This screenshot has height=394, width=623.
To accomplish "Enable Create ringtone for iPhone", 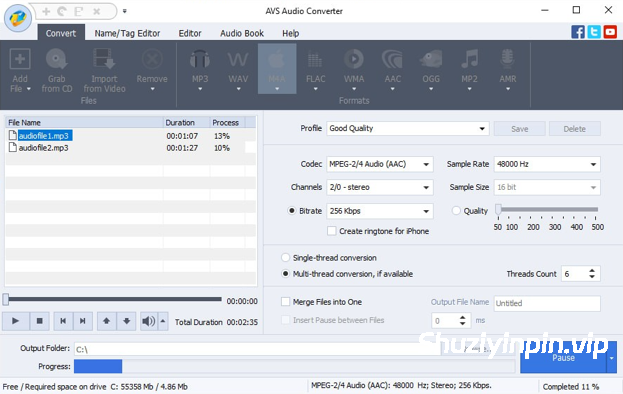I will pyautogui.click(x=332, y=231).
